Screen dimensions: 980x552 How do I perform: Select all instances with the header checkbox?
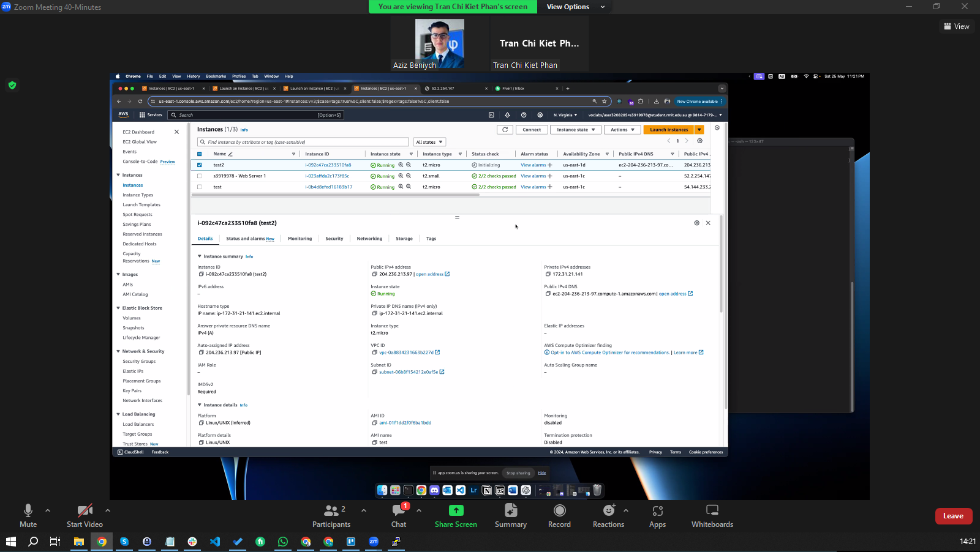(x=199, y=154)
